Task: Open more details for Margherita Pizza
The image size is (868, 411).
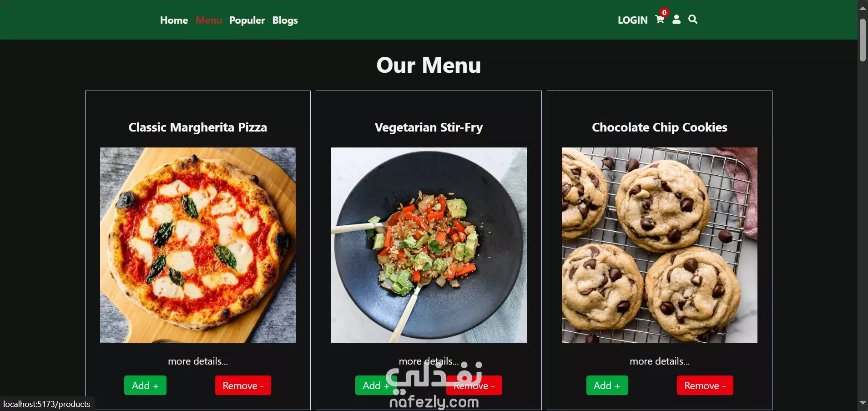Action: point(198,361)
